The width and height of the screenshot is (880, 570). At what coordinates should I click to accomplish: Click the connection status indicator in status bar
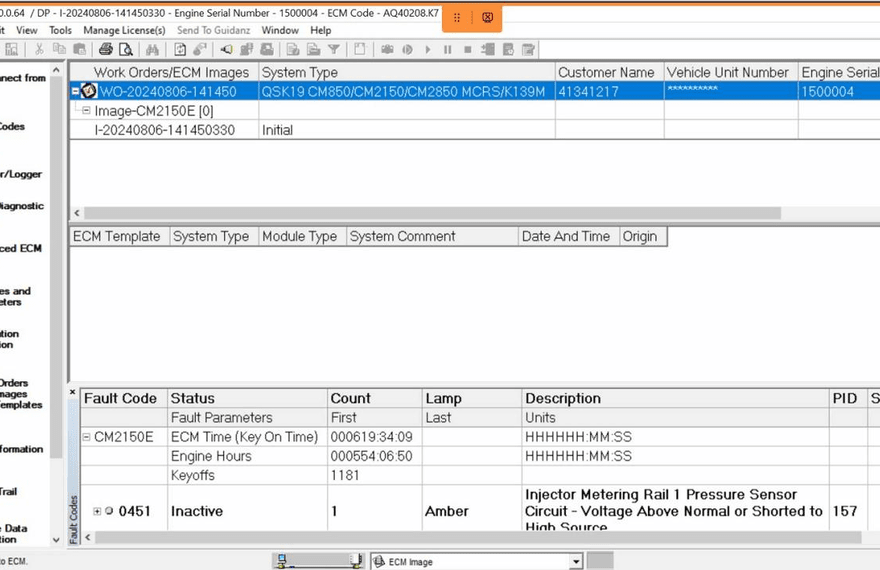(318, 560)
